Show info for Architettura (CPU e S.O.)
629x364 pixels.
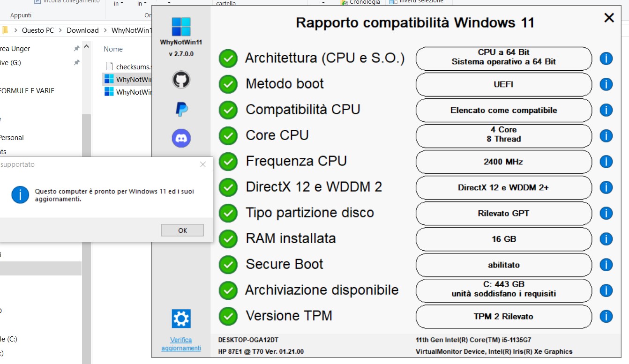click(x=606, y=59)
